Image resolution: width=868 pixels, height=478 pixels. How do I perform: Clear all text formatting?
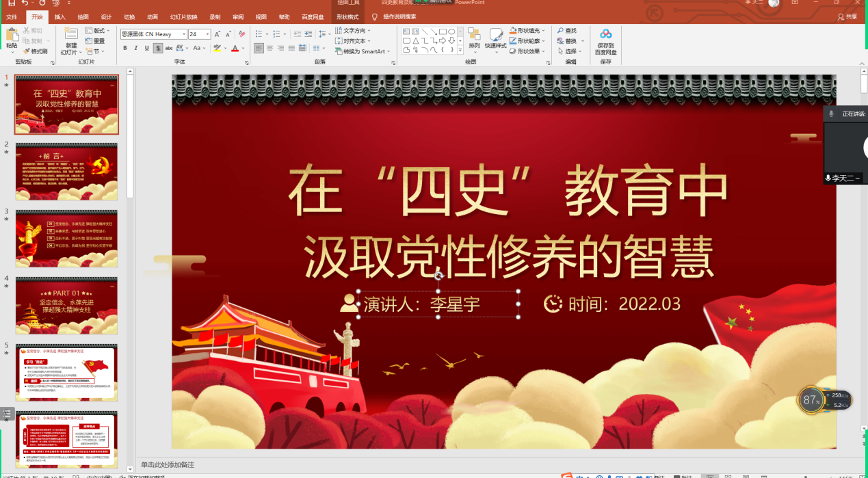pos(241,34)
